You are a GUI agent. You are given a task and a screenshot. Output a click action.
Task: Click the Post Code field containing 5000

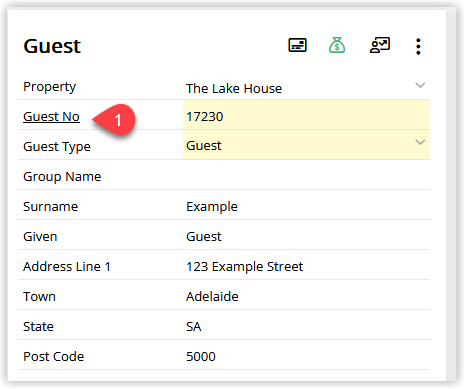[306, 356]
